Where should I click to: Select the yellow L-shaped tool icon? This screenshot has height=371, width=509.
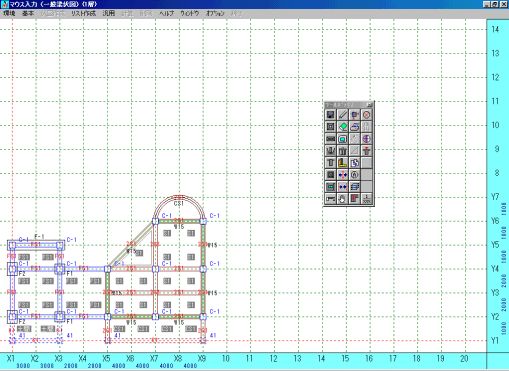click(342, 163)
